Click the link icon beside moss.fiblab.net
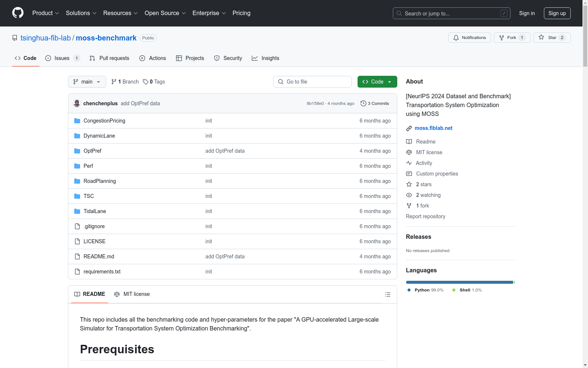588x368 pixels. click(x=409, y=128)
